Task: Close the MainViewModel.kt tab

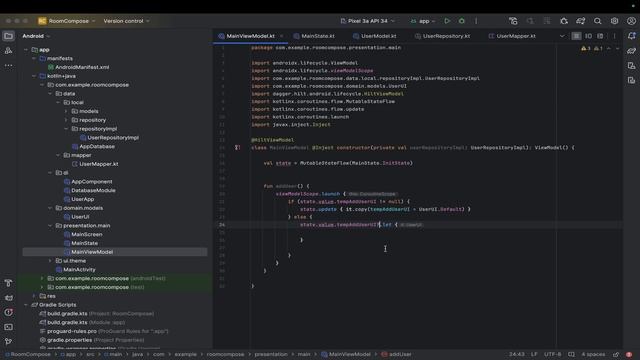Action: click(282, 36)
